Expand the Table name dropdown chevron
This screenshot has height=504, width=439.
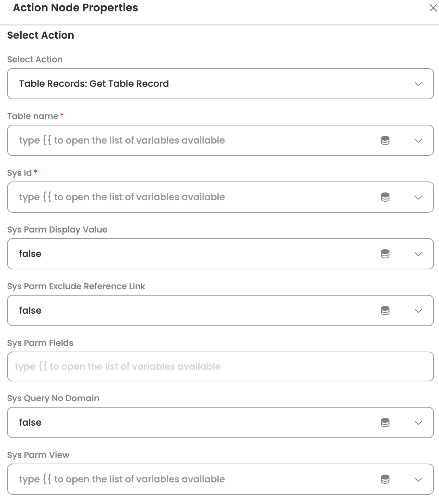(418, 141)
